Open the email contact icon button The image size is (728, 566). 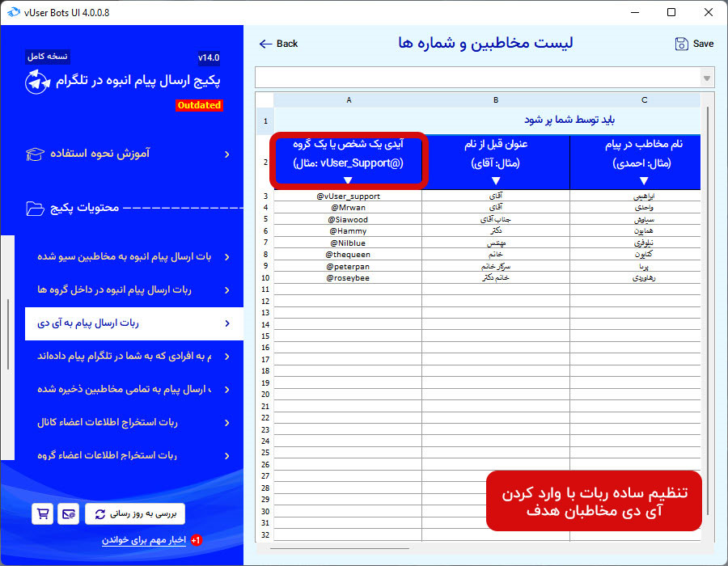68,513
